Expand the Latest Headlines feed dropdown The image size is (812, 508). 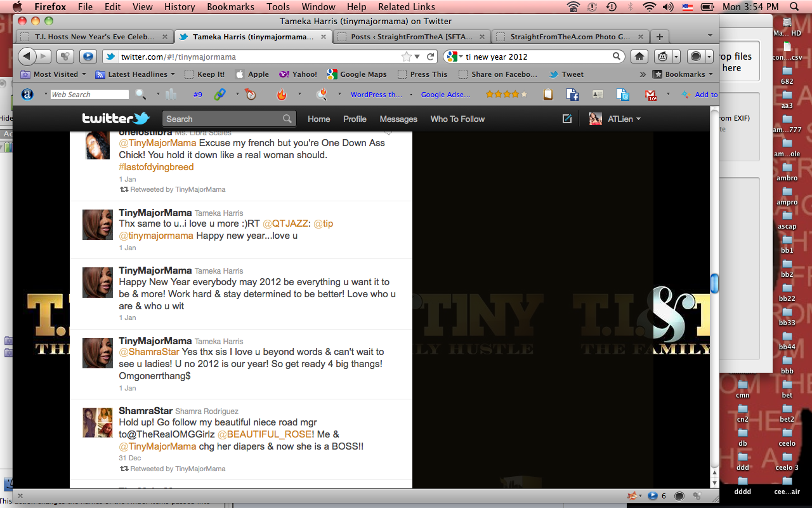[x=137, y=74]
